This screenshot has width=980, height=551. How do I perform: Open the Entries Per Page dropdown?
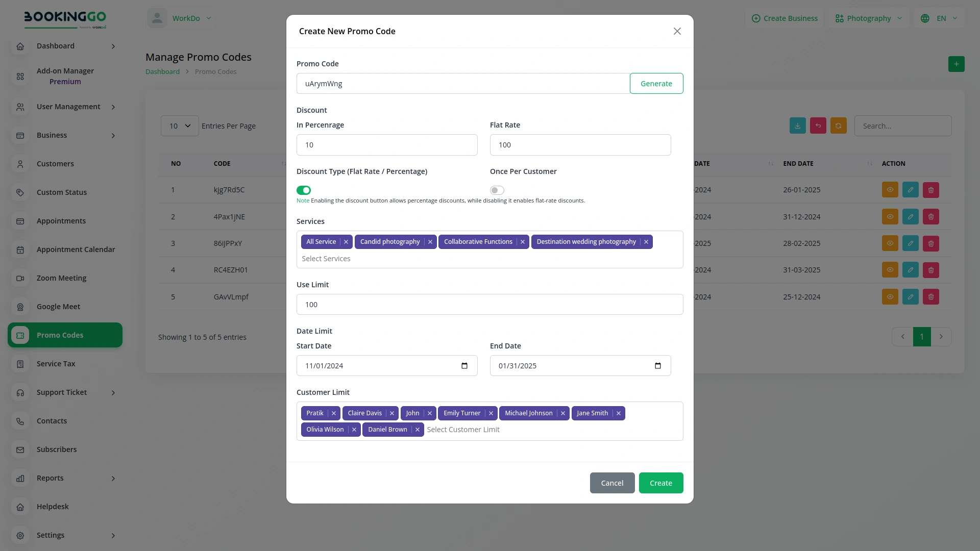click(x=179, y=126)
